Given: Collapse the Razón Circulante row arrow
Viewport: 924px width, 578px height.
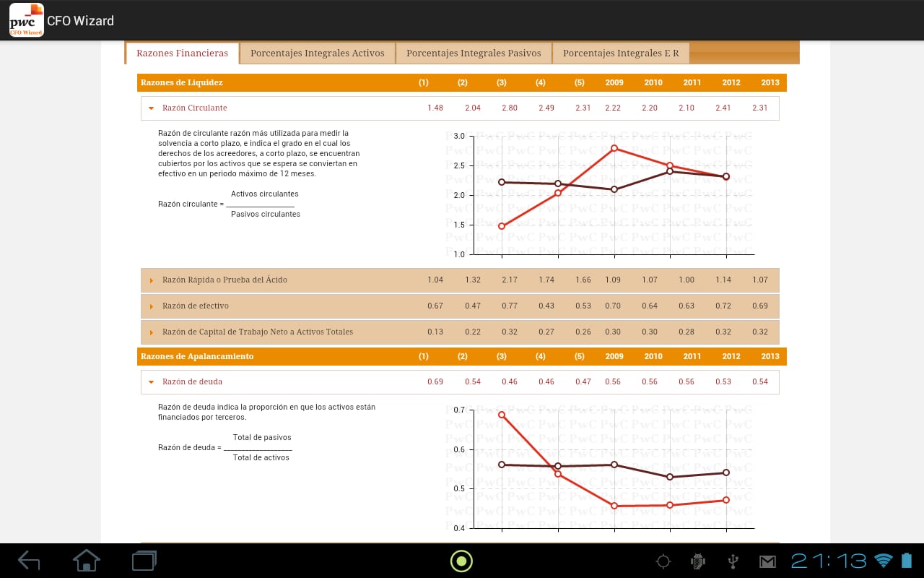Looking at the screenshot, I should [x=151, y=108].
